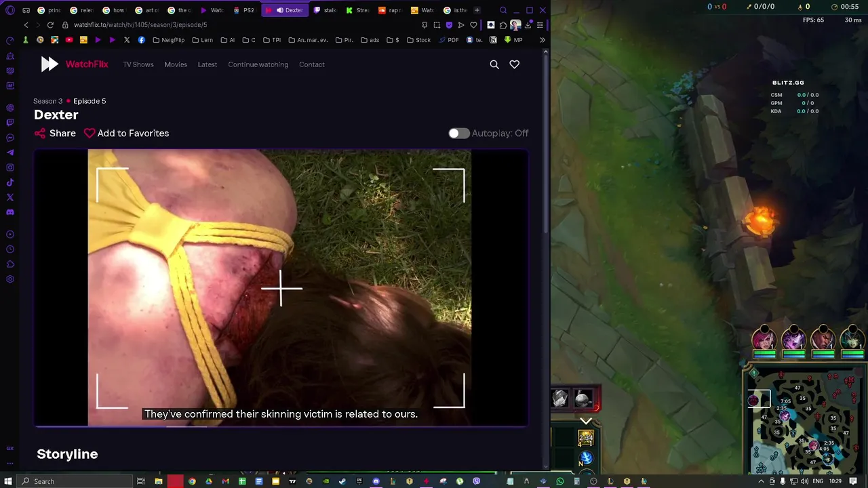Select first teammate champion portrait in game
This screenshot has height=488, width=868.
(x=764, y=341)
